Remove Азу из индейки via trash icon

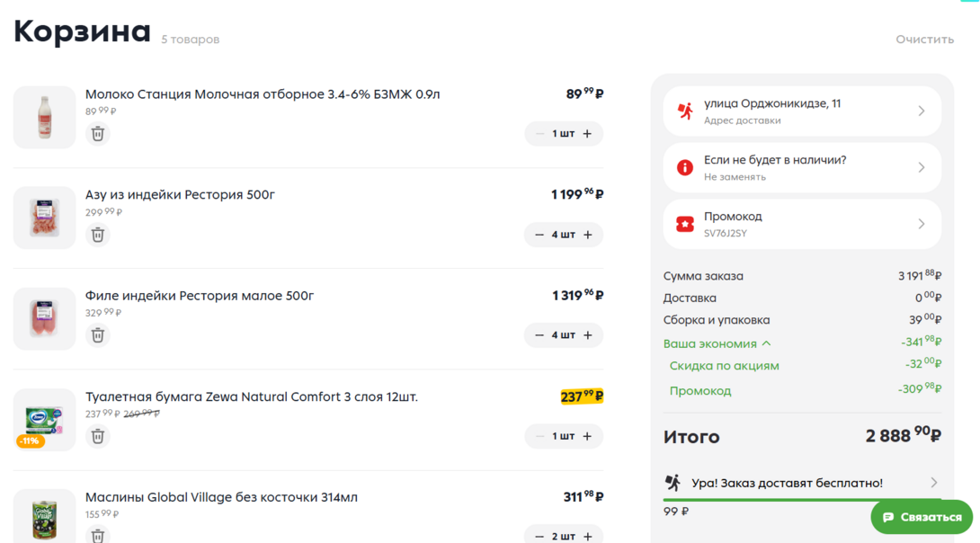coord(98,235)
